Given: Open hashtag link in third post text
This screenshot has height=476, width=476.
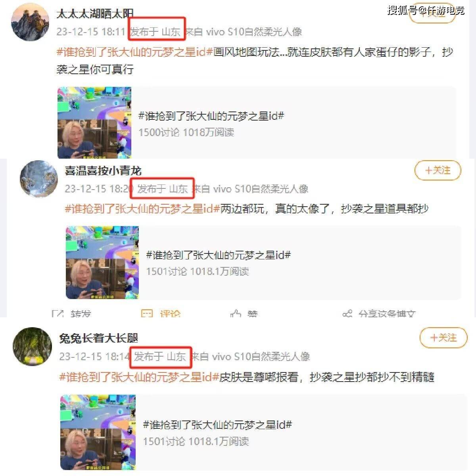Looking at the screenshot, I should [x=139, y=377].
